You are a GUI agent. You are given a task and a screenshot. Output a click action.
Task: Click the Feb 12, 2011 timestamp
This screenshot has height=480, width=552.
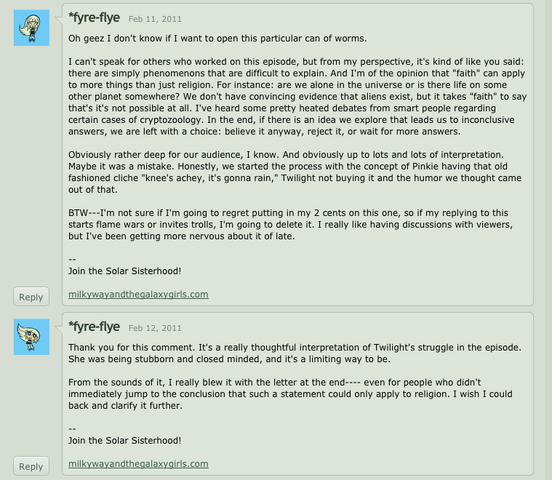[x=155, y=328]
